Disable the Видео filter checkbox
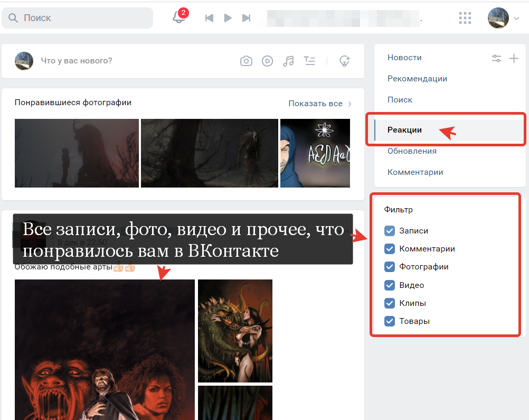Viewport: 529px width, 420px height. (x=390, y=285)
